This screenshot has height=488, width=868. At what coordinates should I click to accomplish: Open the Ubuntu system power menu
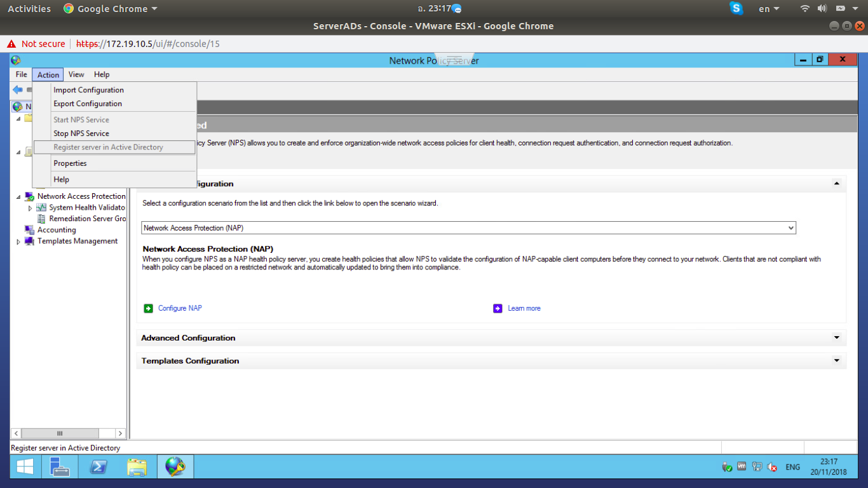(855, 8)
